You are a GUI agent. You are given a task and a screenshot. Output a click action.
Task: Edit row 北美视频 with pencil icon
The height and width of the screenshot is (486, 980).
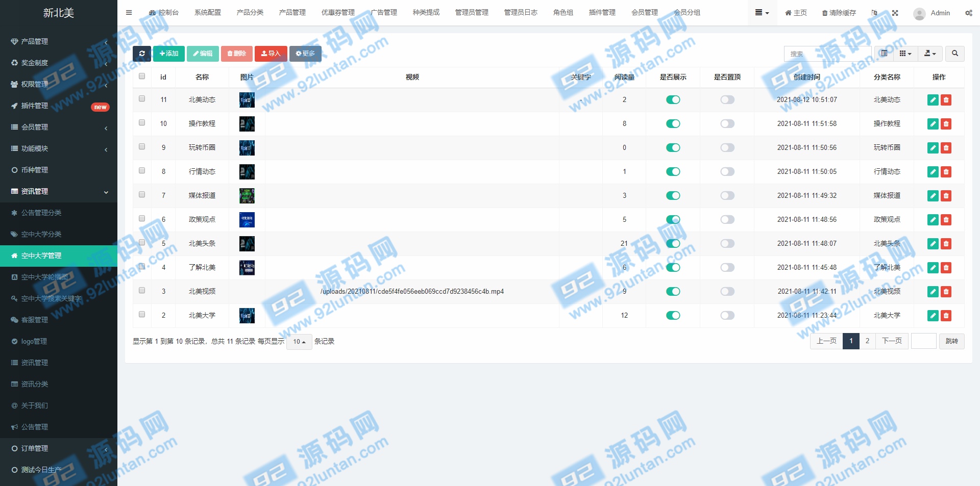[933, 292]
